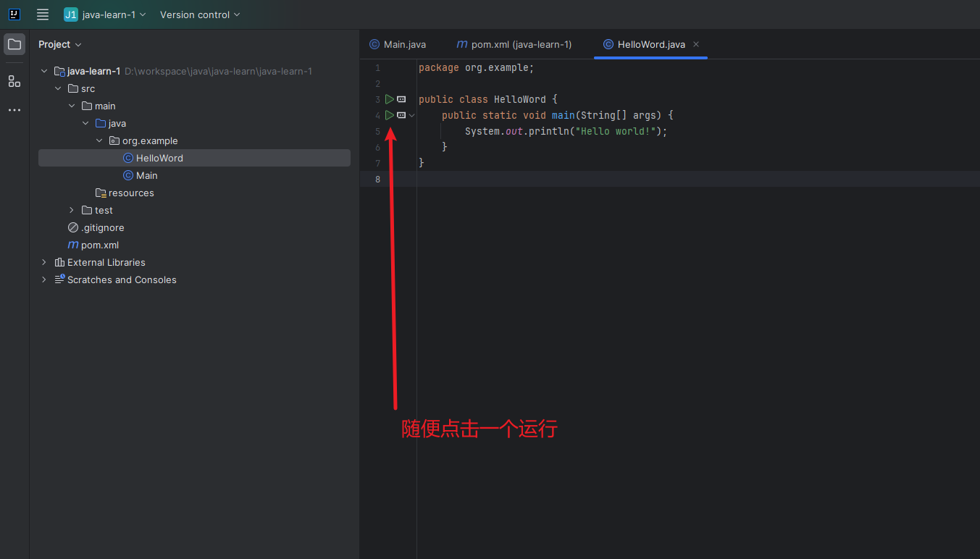Toggle the Project tool window folder icon
This screenshot has height=559, width=980.
pos(14,44)
